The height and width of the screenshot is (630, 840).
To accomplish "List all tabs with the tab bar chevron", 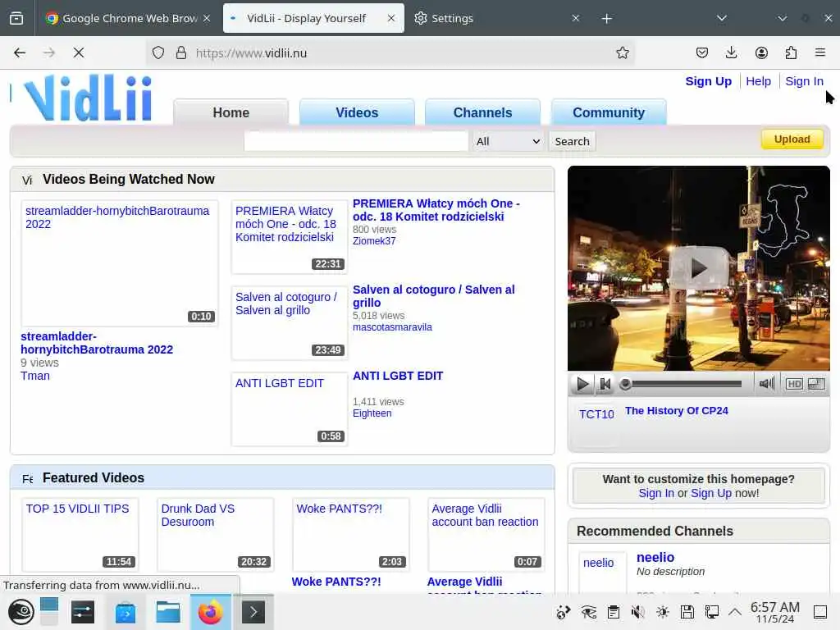I will click(x=722, y=18).
